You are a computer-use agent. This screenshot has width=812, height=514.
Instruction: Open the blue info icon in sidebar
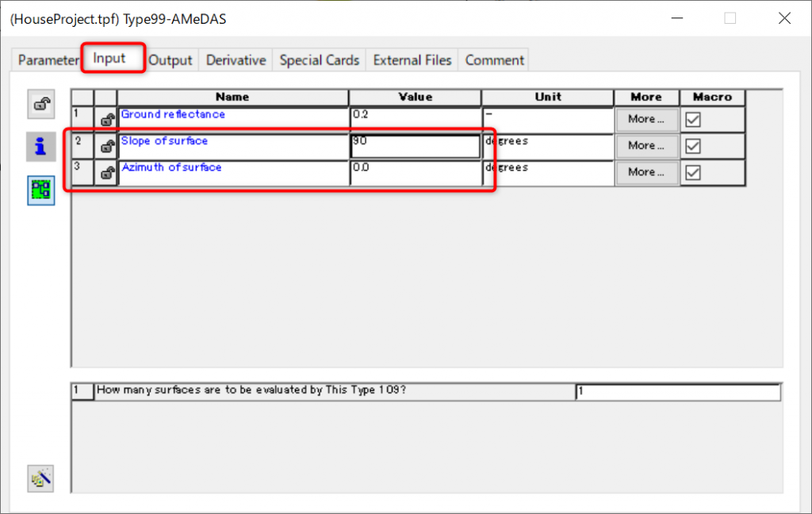pyautogui.click(x=41, y=146)
